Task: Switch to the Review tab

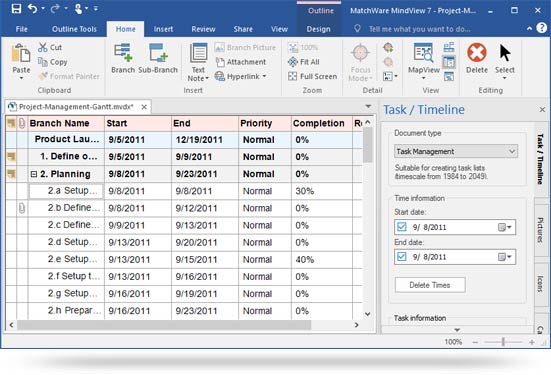Action: pyautogui.click(x=203, y=29)
